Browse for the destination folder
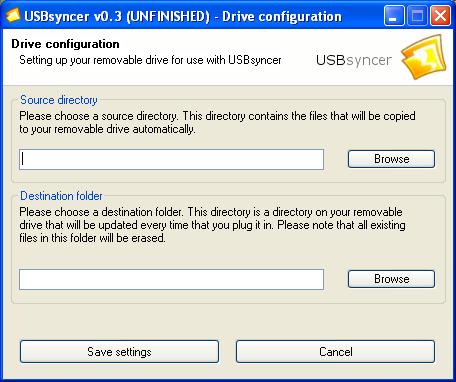Image resolution: width=456 pixels, height=382 pixels. click(391, 279)
